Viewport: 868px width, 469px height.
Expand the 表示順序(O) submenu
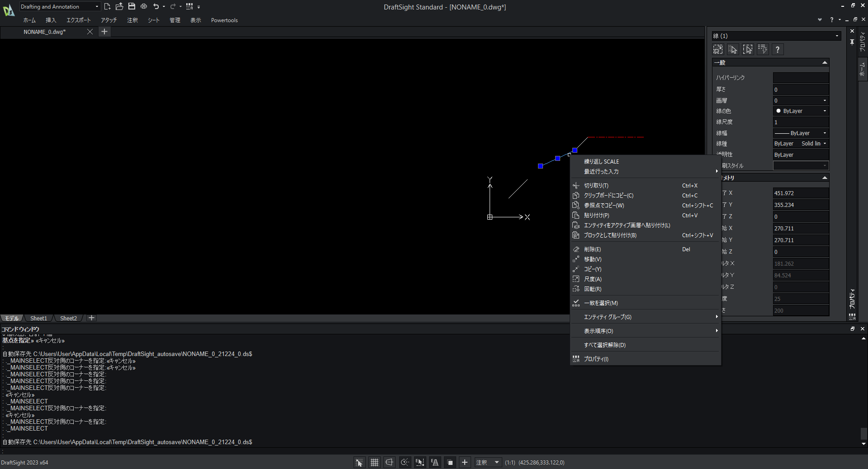645,331
